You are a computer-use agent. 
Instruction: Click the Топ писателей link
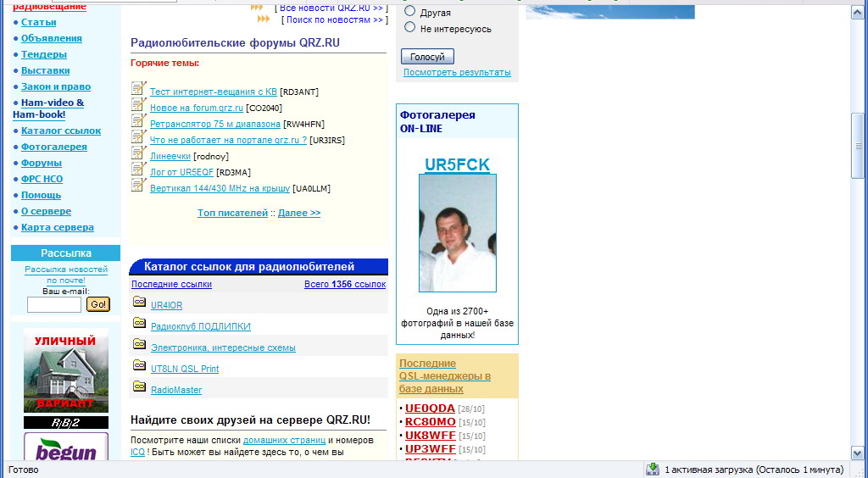[232, 213]
